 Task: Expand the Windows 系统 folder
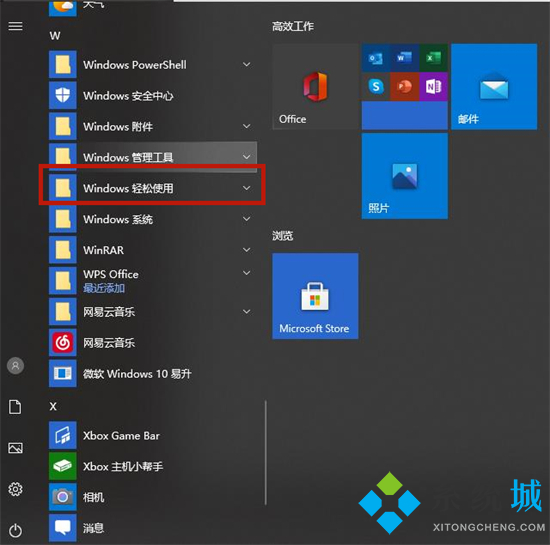click(153, 219)
